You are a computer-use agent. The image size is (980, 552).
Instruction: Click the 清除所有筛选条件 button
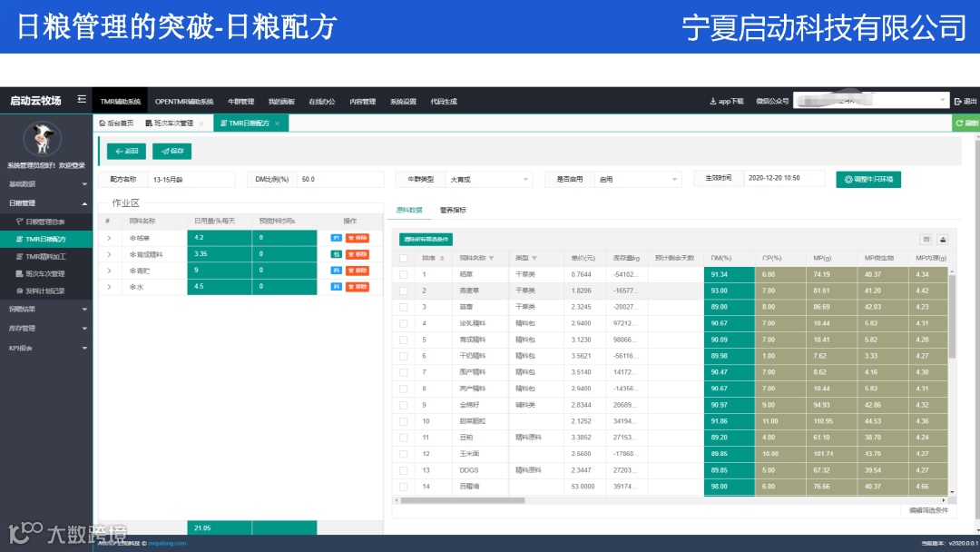(426, 240)
